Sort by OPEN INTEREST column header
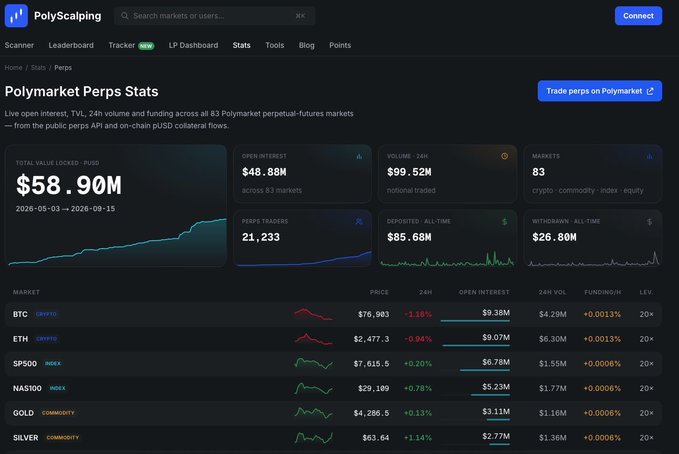Image resolution: width=679 pixels, height=454 pixels. click(484, 292)
